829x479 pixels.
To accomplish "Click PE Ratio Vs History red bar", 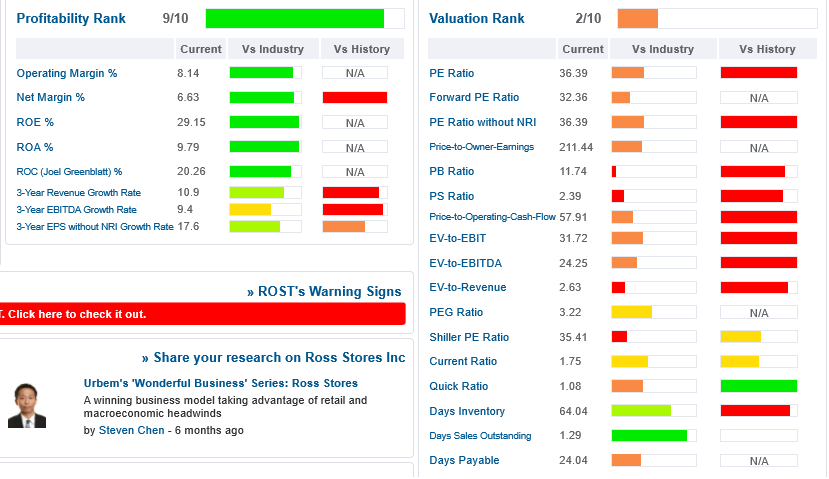I will [759, 72].
